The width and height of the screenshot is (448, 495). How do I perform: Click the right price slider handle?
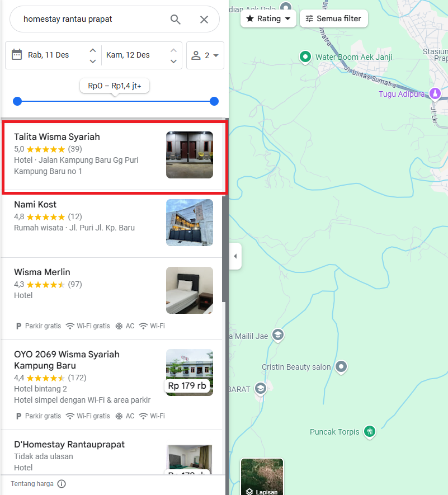(x=214, y=101)
